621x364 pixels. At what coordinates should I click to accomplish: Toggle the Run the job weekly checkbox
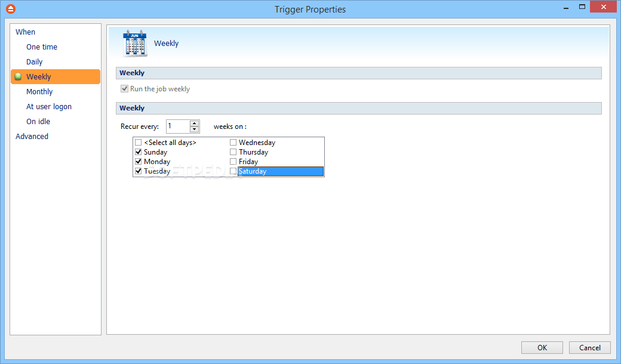tap(124, 89)
